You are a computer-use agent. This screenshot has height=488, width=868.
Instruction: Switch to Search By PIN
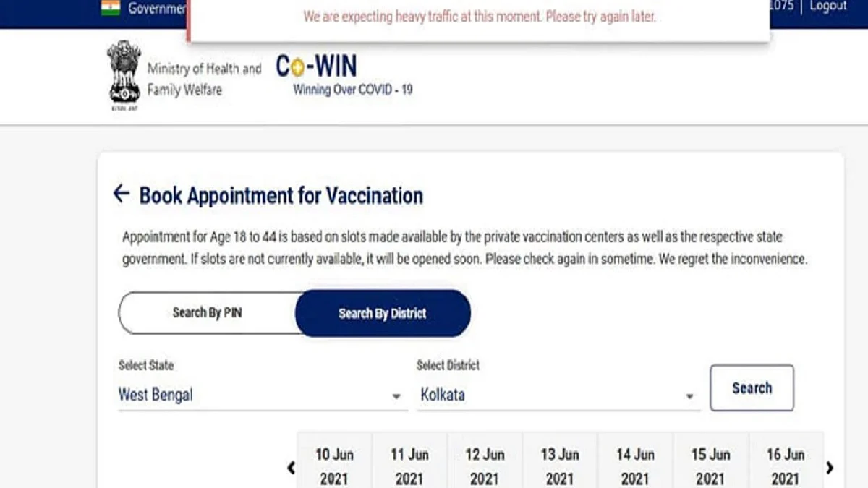coord(207,313)
